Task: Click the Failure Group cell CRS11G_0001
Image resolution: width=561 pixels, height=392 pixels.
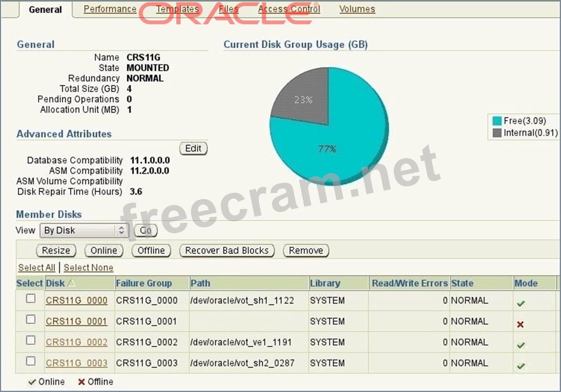Action: [x=146, y=321]
